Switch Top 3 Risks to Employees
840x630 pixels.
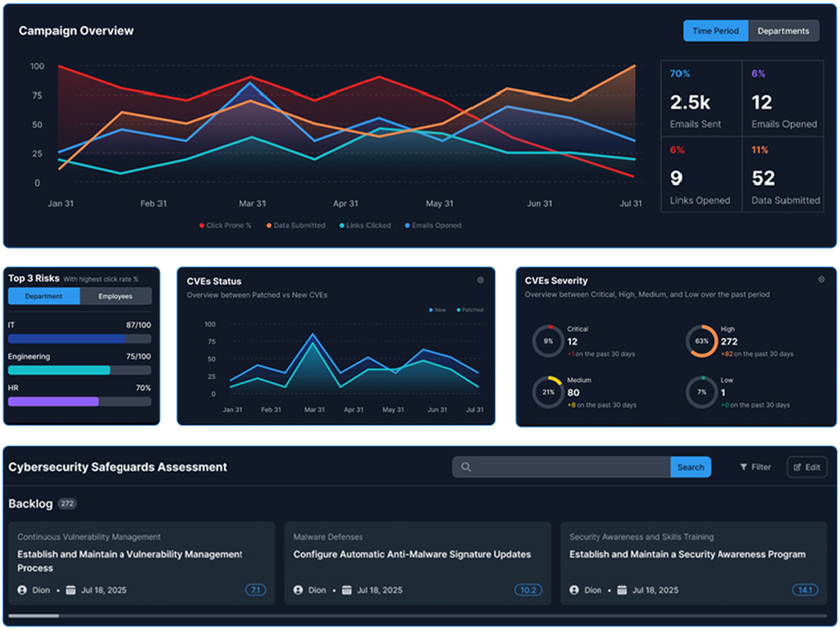[116, 296]
